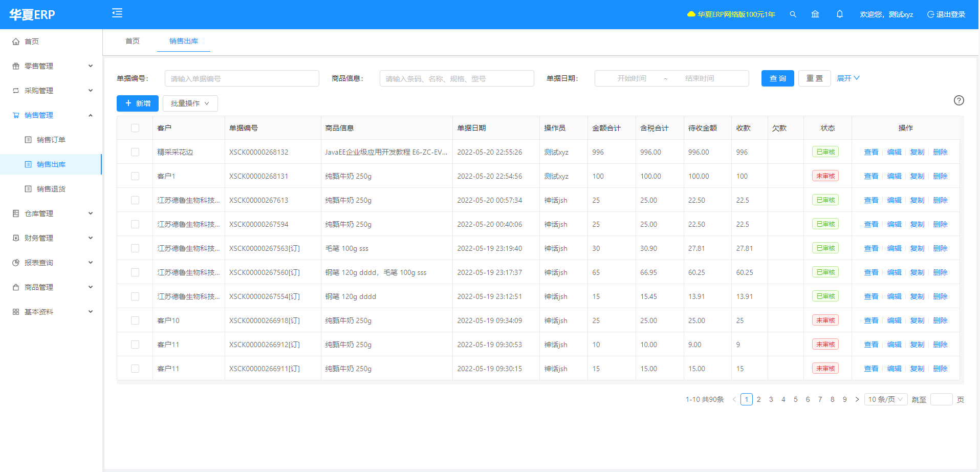Click the document icon beside 销售订单
The height and width of the screenshot is (472, 980).
point(28,140)
